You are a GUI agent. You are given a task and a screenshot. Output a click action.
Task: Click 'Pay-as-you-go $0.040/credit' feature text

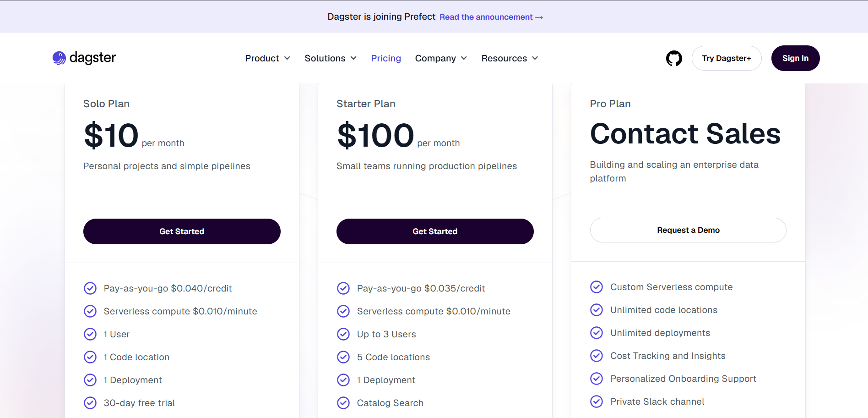pos(168,288)
